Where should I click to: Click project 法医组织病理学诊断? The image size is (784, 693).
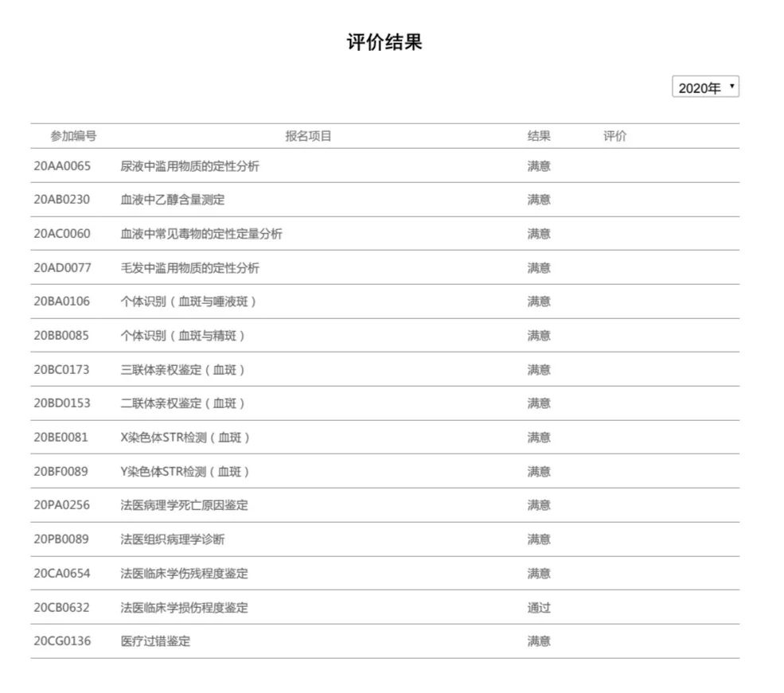pos(173,539)
